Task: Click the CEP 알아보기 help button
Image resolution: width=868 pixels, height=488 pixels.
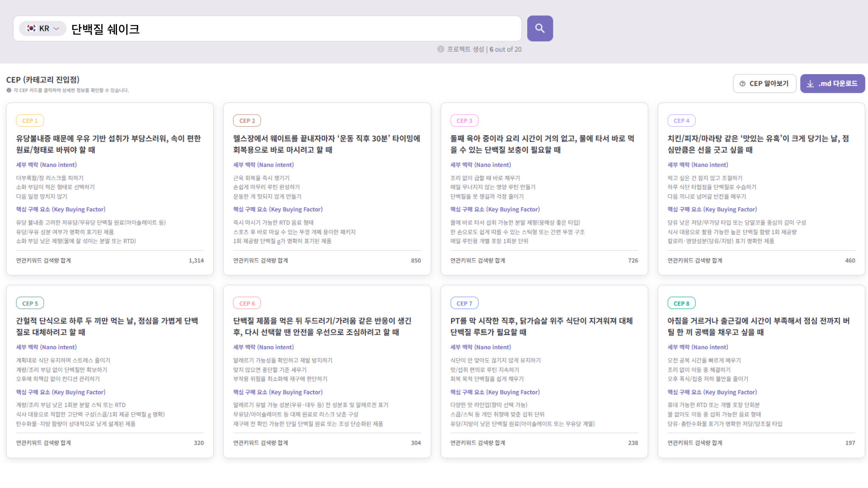Action: pyautogui.click(x=764, y=83)
